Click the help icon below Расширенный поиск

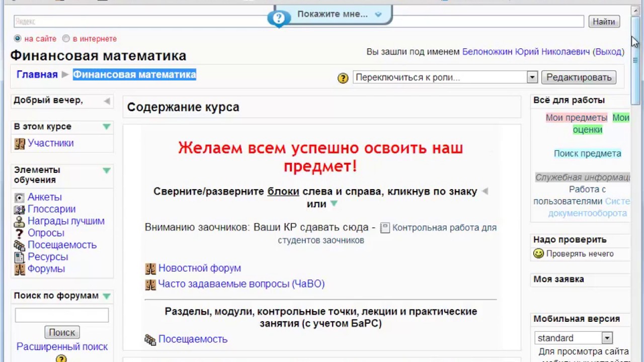coord(61,359)
